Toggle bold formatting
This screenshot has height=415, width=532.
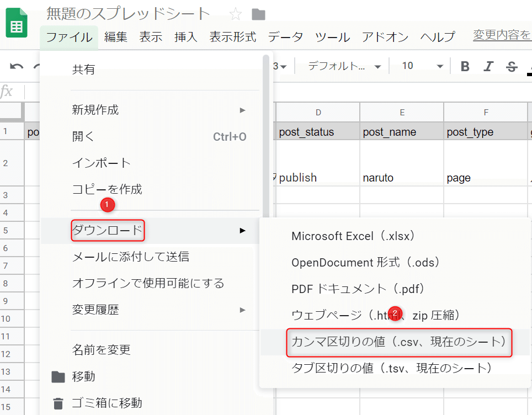(x=465, y=66)
